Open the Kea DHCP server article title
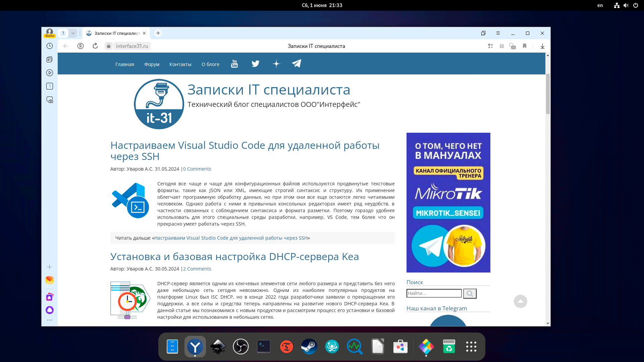This screenshot has width=644, height=362. [x=234, y=257]
